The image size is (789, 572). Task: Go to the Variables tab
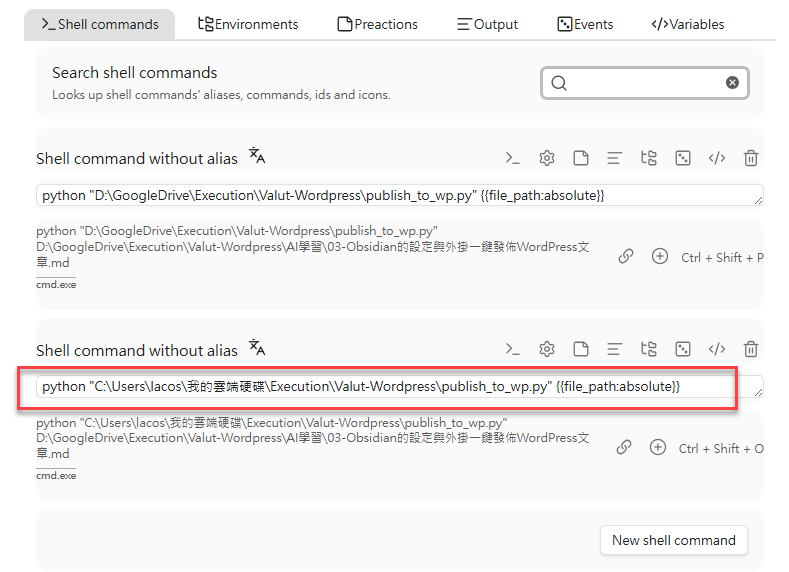(x=687, y=24)
